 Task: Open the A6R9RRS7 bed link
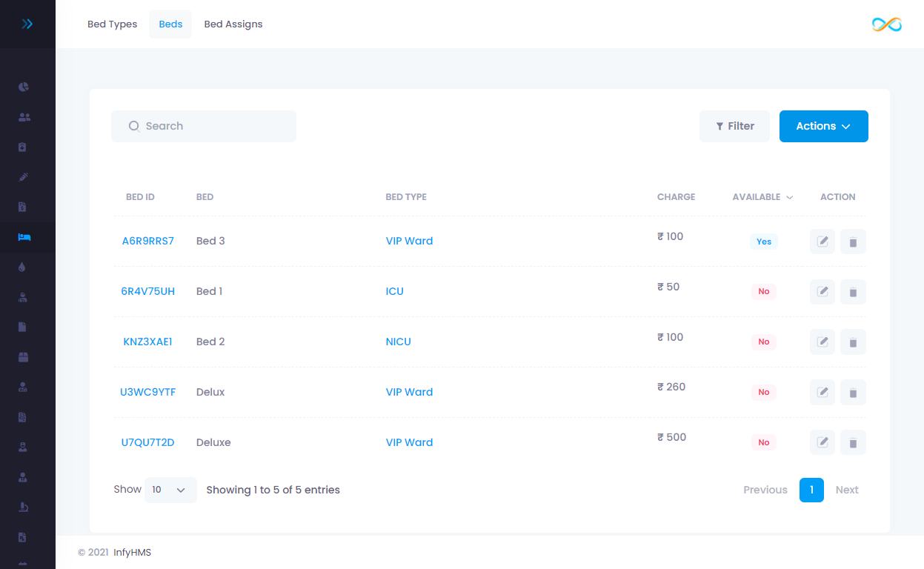[x=148, y=241]
